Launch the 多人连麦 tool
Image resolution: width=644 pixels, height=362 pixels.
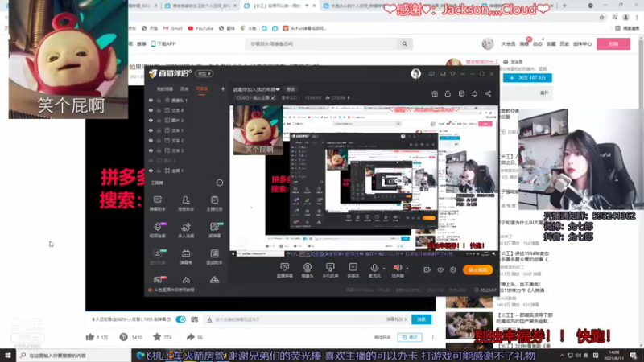point(186,230)
